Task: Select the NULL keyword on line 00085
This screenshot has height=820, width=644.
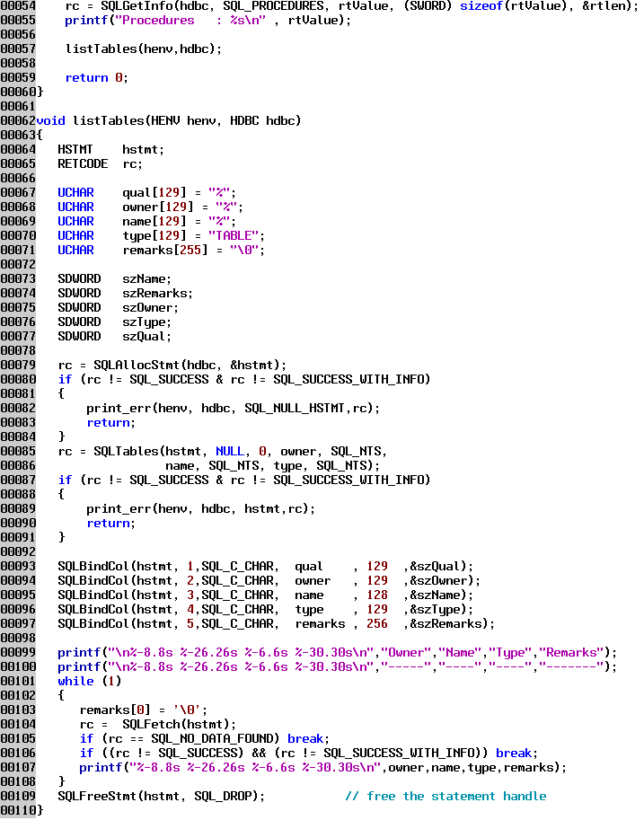Action: (230, 452)
